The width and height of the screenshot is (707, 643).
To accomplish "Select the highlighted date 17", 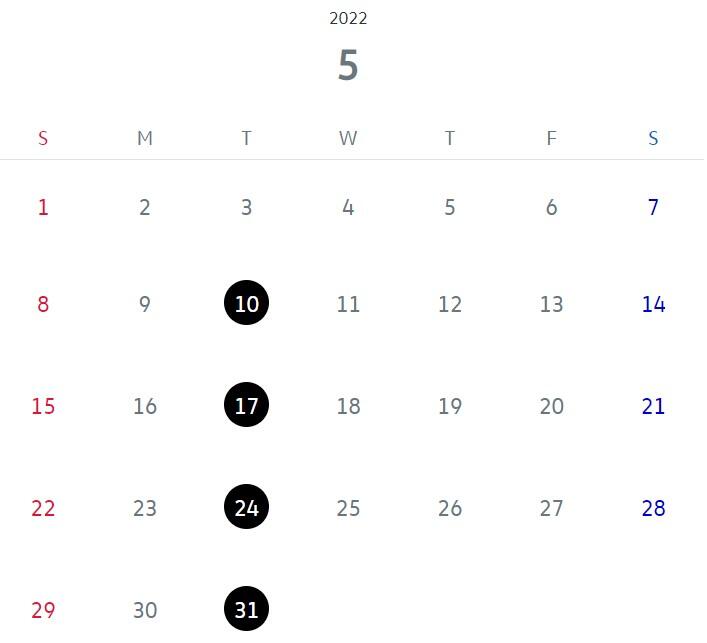I will (x=247, y=405).
